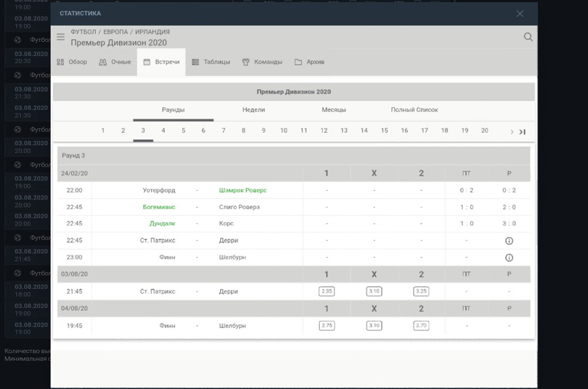The height and width of the screenshot is (389, 588).
Task: Jump to last round arrow
Action: 522,132
